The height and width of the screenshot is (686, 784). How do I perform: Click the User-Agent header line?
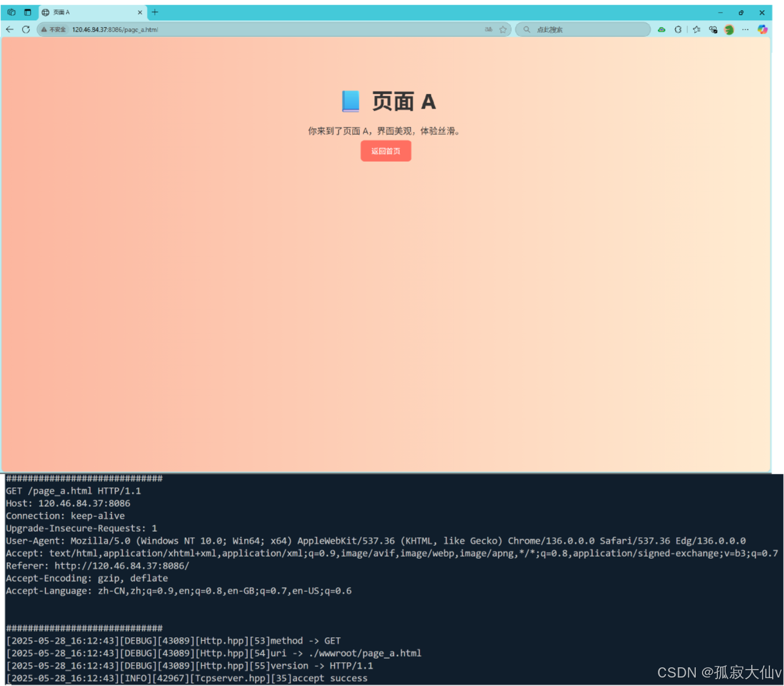pos(376,541)
